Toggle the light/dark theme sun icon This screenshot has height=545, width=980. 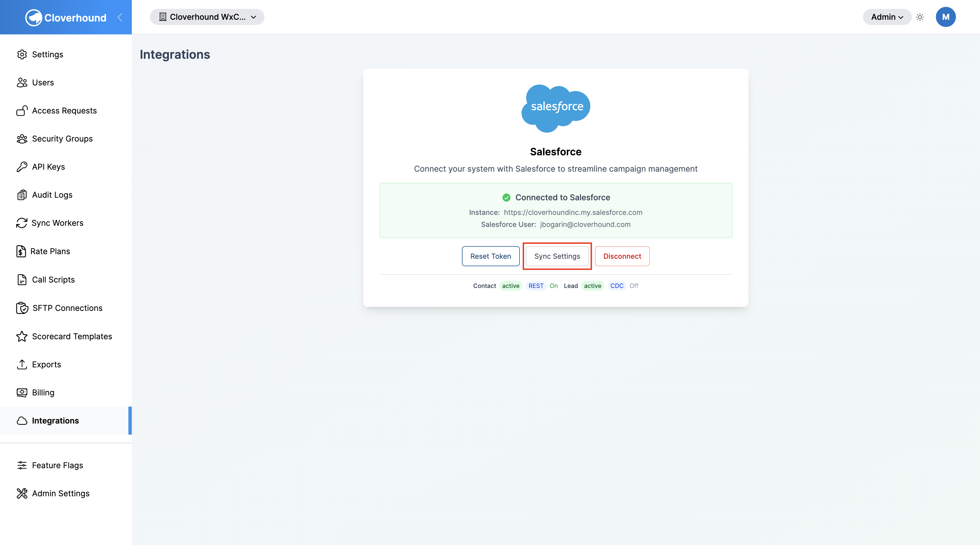pyautogui.click(x=920, y=17)
